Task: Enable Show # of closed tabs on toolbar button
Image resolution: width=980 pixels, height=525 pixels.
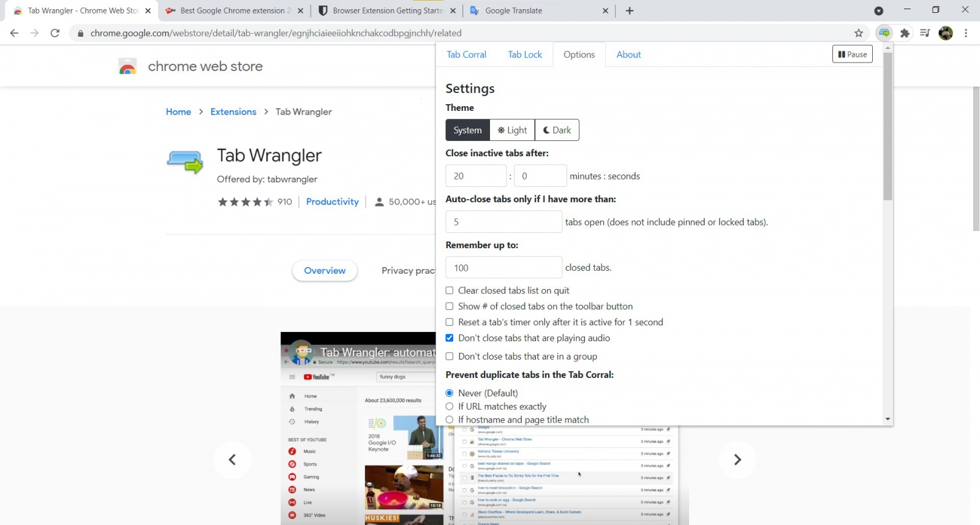Action: (450, 306)
